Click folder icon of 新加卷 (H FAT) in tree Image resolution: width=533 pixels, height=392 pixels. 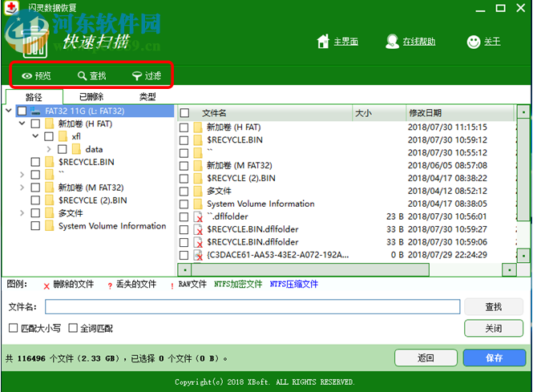coord(49,123)
